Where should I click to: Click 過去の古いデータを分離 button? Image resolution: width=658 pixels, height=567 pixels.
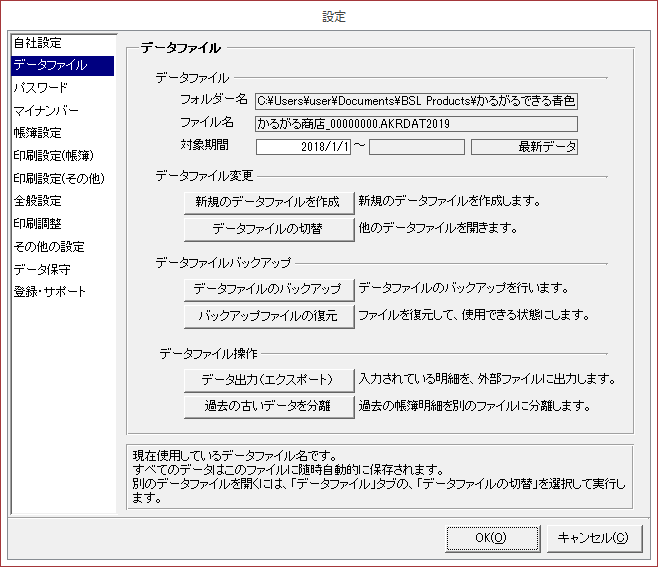269,407
